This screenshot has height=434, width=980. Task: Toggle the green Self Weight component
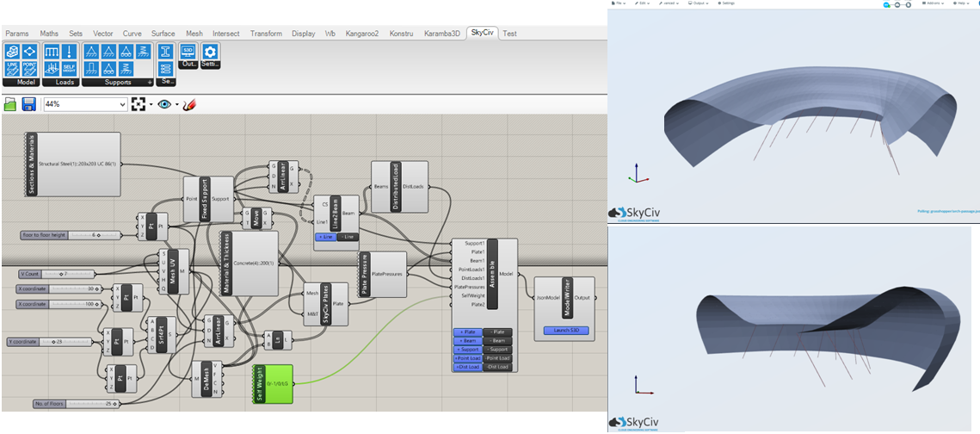click(x=274, y=384)
